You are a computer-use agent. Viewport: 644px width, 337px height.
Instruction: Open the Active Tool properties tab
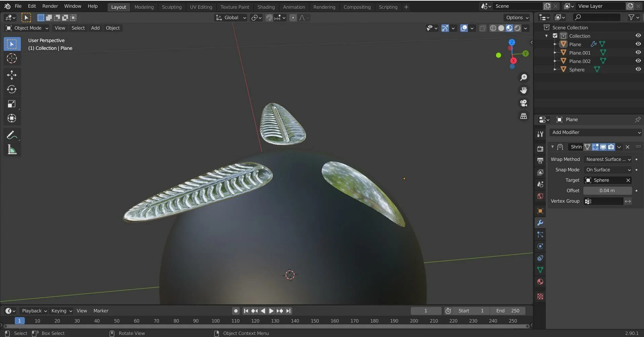click(x=540, y=134)
